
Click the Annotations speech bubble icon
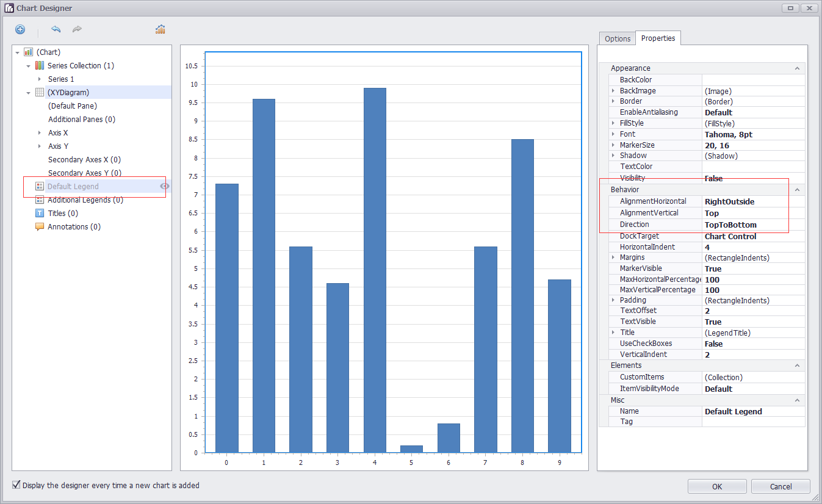click(40, 226)
